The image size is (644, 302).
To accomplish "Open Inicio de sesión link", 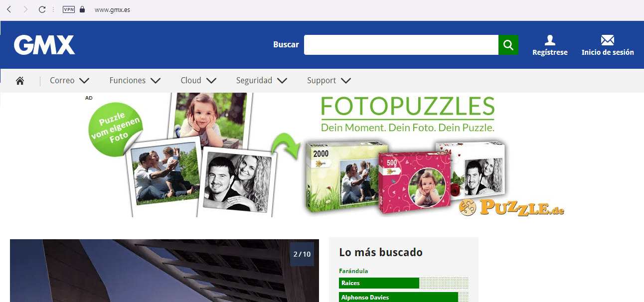I will 608,52.
